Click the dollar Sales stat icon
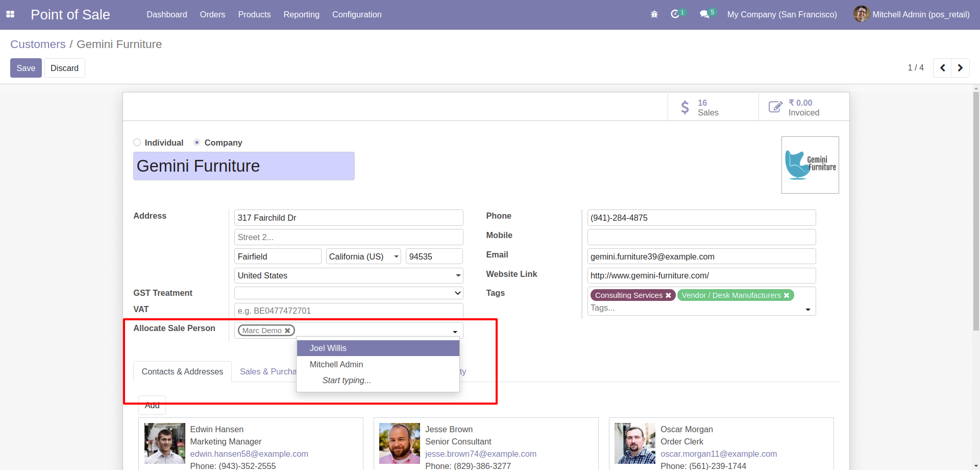The height and width of the screenshot is (470, 980). (685, 107)
